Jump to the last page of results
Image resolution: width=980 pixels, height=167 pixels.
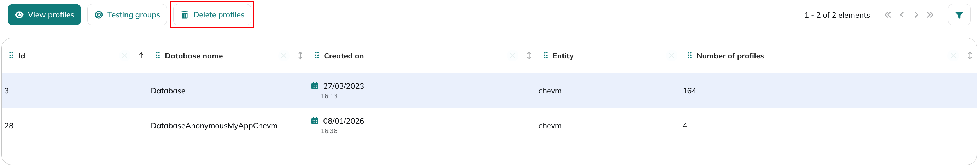[x=930, y=15]
